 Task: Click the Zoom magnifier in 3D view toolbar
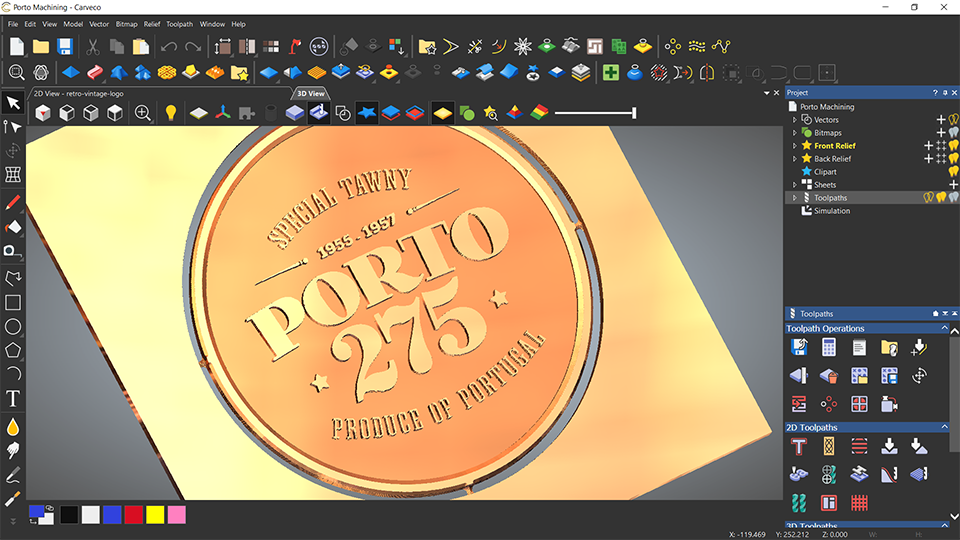(143, 113)
